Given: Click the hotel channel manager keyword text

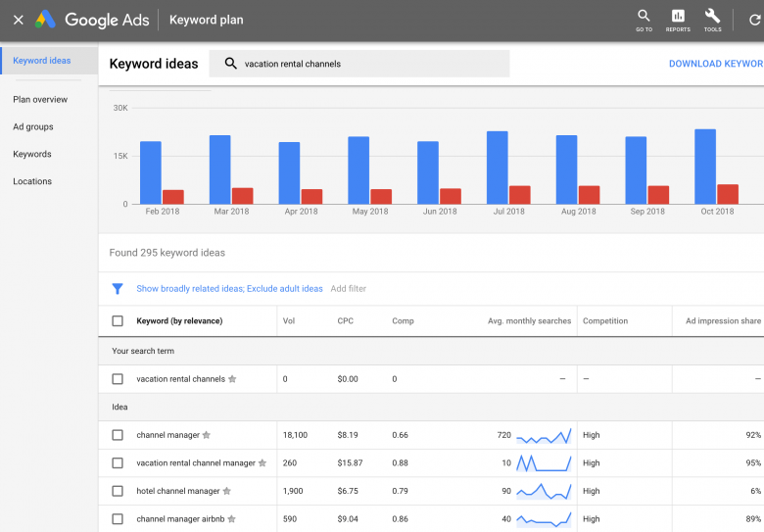Looking at the screenshot, I should pos(178,491).
